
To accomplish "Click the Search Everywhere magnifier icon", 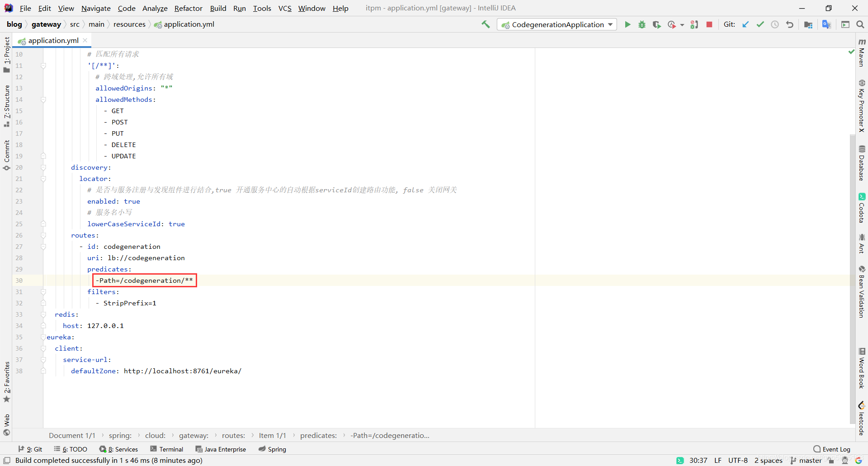I will click(860, 24).
